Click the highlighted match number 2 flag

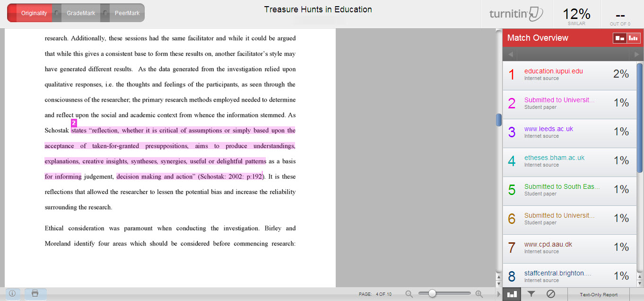(74, 123)
